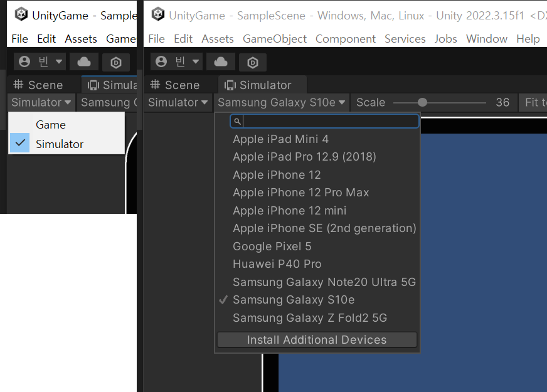Open the Unity Version Control icon in the left window

click(116, 62)
